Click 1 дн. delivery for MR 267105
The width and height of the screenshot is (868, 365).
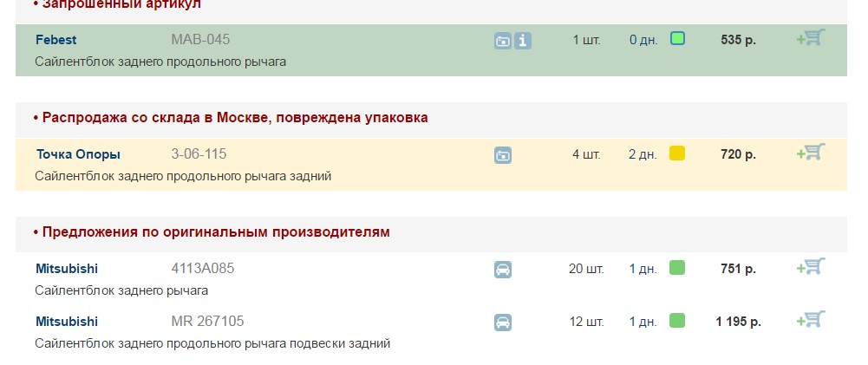[643, 322]
